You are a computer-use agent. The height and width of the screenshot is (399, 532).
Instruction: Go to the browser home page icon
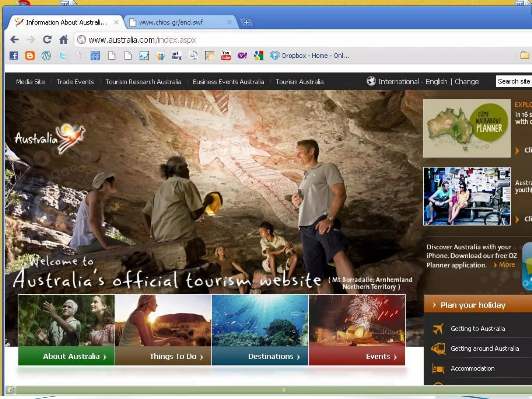(x=63, y=40)
